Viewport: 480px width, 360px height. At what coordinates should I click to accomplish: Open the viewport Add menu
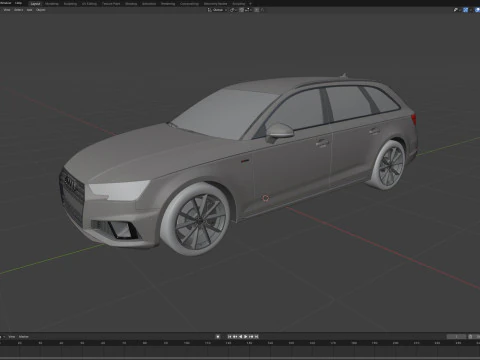click(x=29, y=10)
